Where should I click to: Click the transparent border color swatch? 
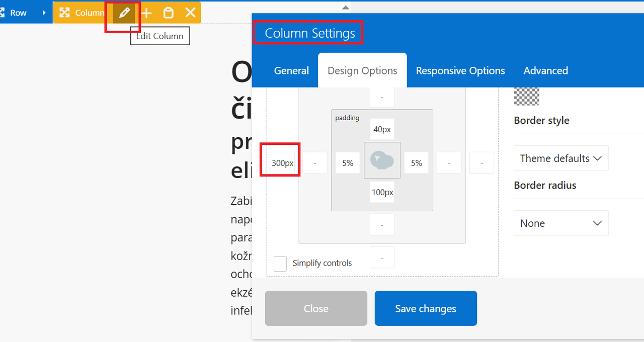[x=526, y=96]
